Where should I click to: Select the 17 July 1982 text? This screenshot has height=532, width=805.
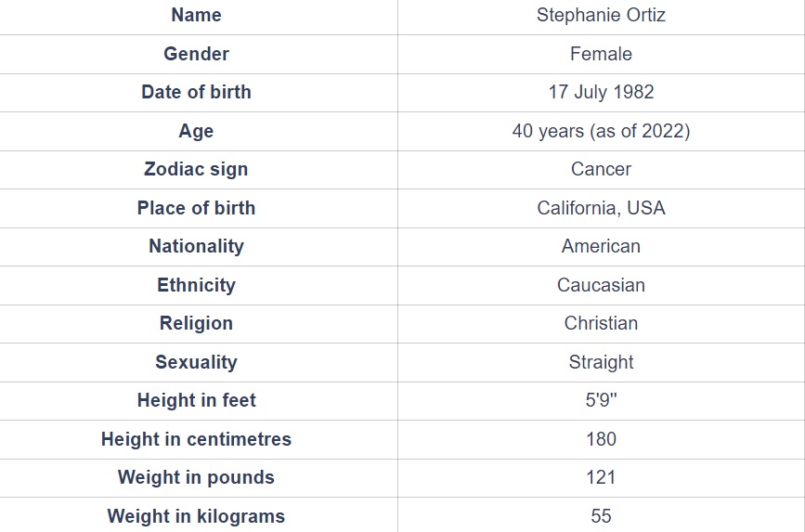601,92
